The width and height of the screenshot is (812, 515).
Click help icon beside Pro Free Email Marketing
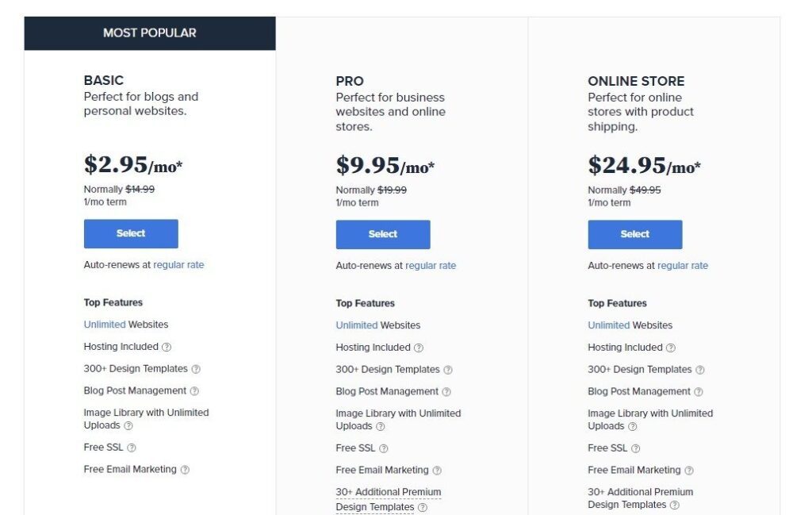pyautogui.click(x=437, y=471)
